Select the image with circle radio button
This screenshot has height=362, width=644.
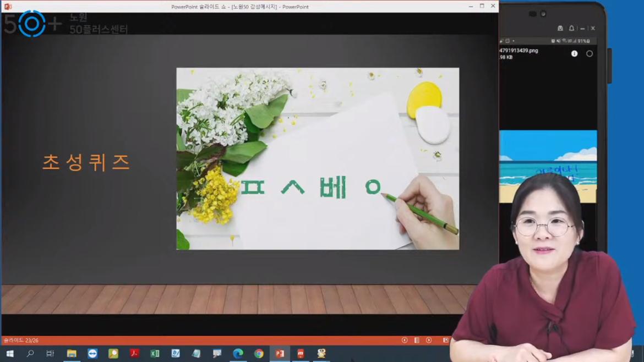click(x=589, y=54)
